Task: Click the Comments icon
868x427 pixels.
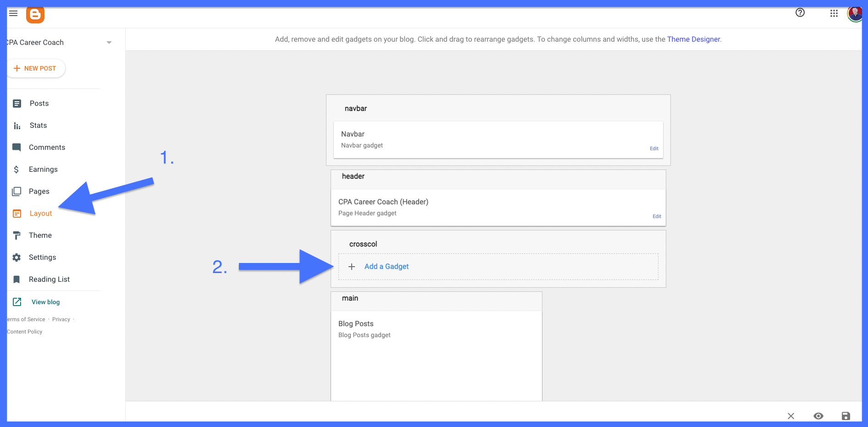Action: click(x=17, y=147)
